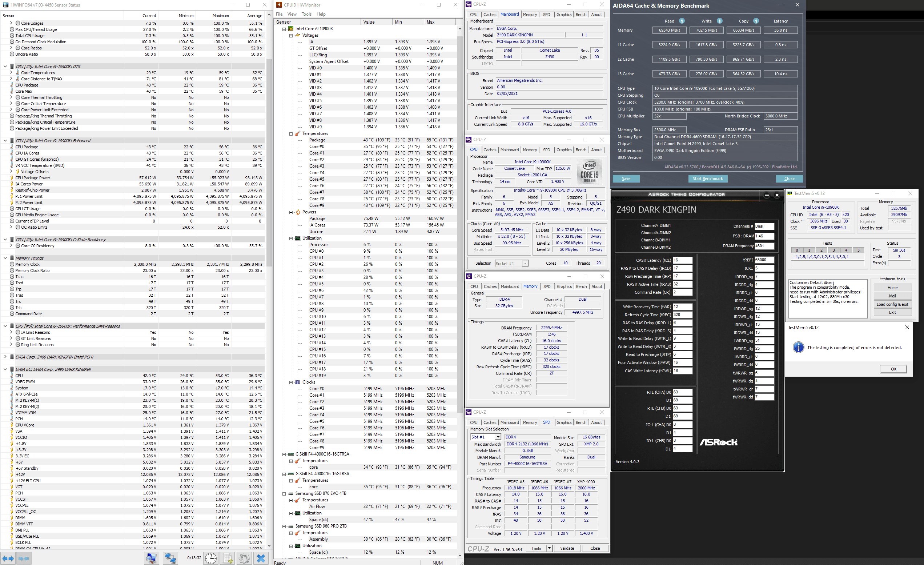Toggle TestMem5 test 1 box
This screenshot has width=924, height=565.
[x=809, y=250]
